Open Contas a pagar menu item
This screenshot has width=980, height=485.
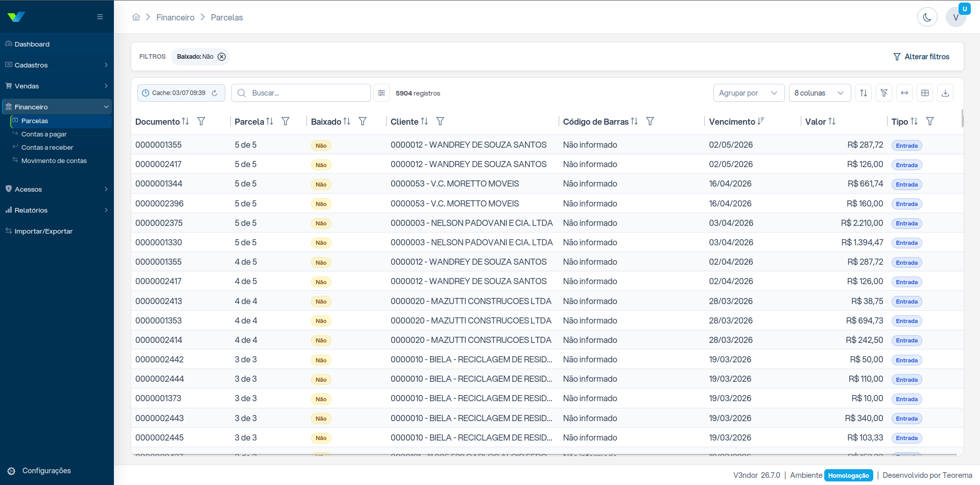(x=44, y=134)
